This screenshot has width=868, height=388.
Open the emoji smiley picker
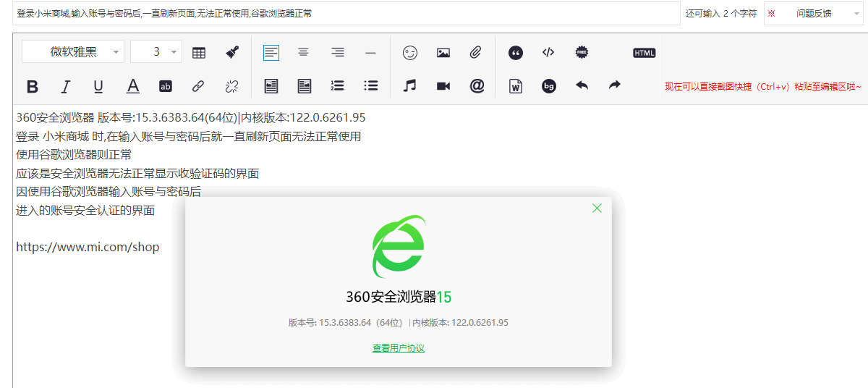(x=410, y=52)
